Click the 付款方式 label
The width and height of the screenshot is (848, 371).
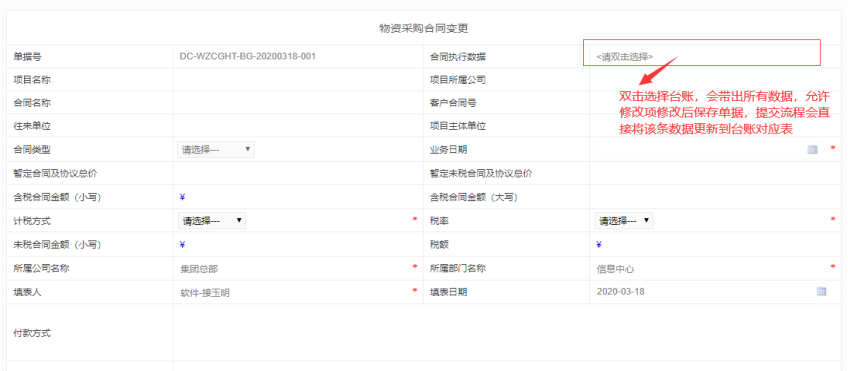[x=32, y=333]
